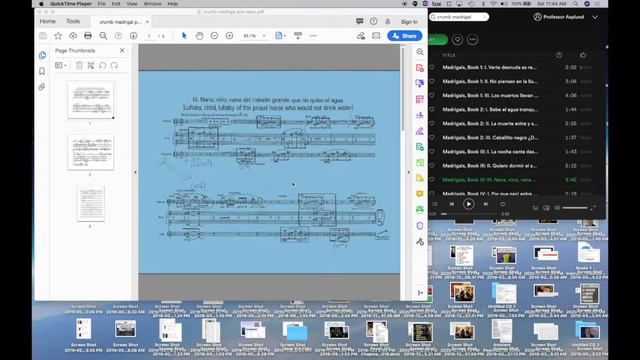Open the Window menu in the menu bar
This screenshot has width=640, height=360.
coord(152,4)
